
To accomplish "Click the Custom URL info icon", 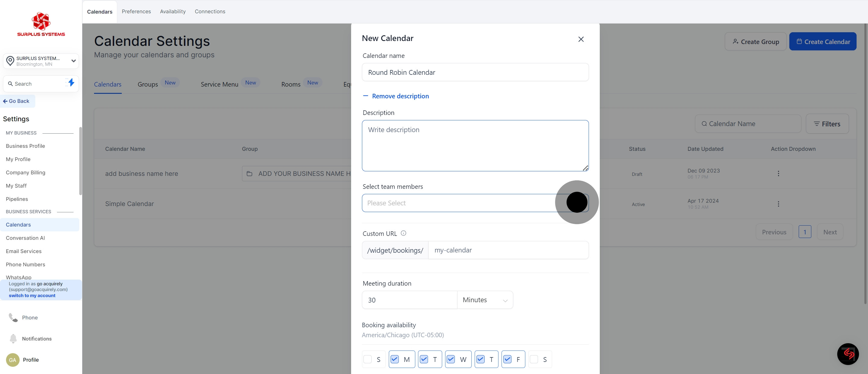I will pyautogui.click(x=403, y=233).
